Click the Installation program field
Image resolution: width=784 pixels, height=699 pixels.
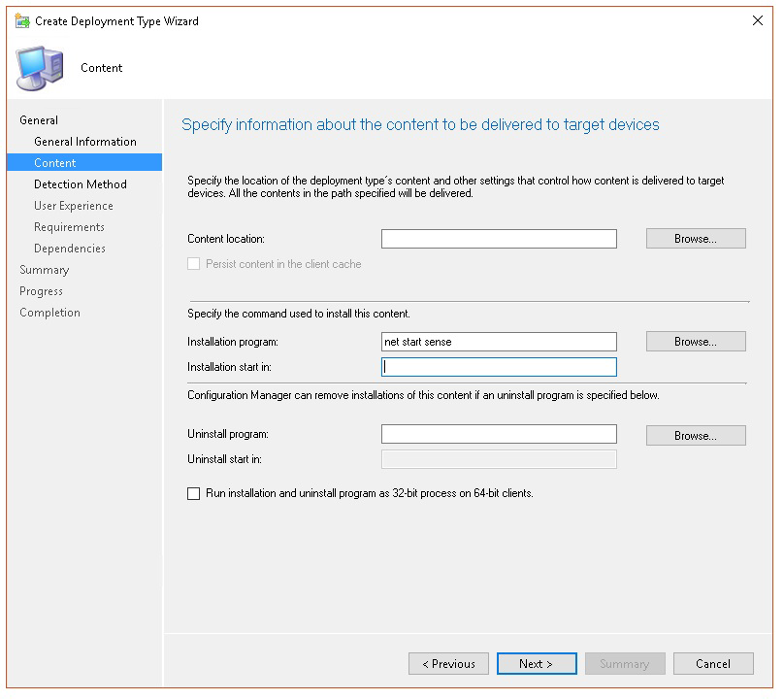coord(499,342)
